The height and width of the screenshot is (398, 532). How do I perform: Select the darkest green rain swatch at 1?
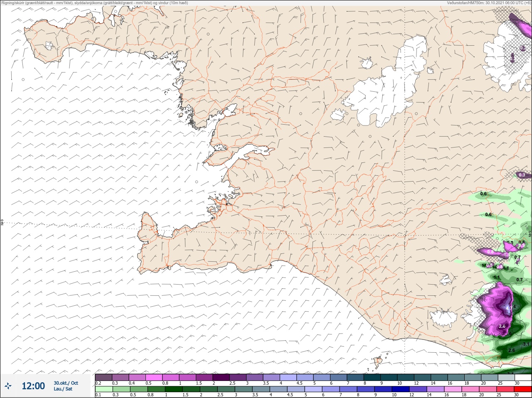coord(174,389)
